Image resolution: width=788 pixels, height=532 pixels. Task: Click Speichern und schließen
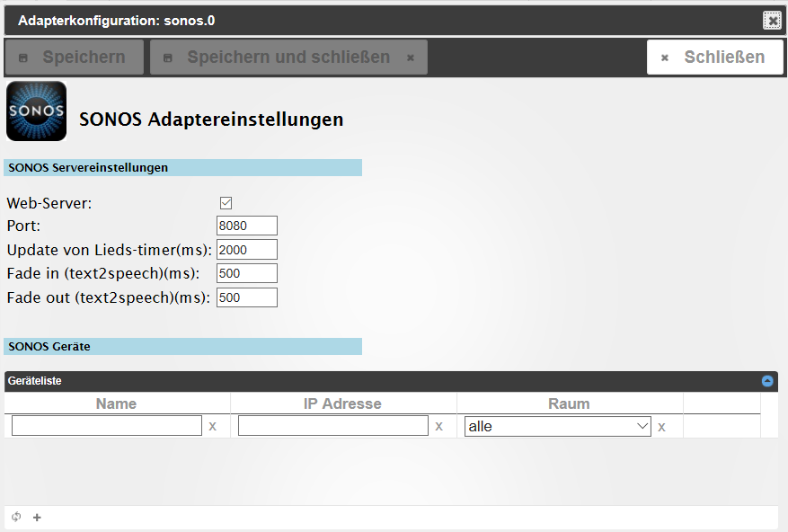pos(288,58)
